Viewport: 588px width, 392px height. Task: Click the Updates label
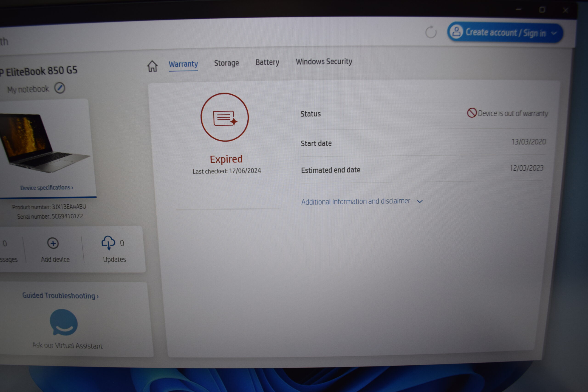tap(115, 259)
